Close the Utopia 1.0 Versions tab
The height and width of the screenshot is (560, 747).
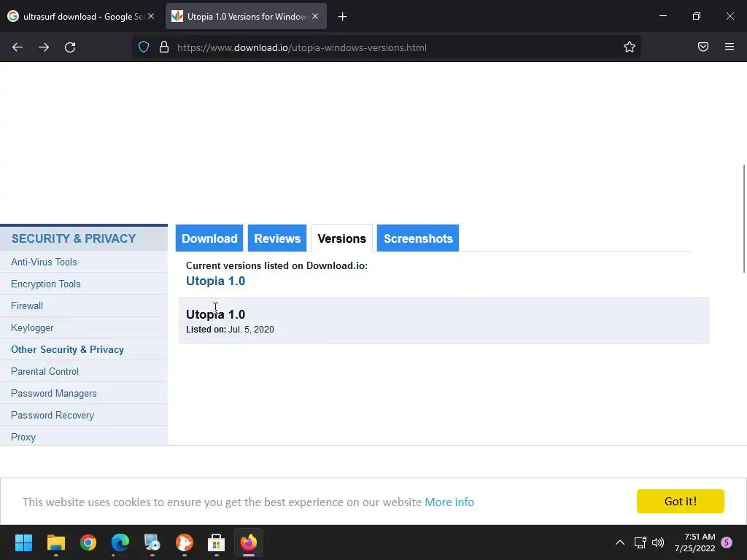tap(315, 16)
